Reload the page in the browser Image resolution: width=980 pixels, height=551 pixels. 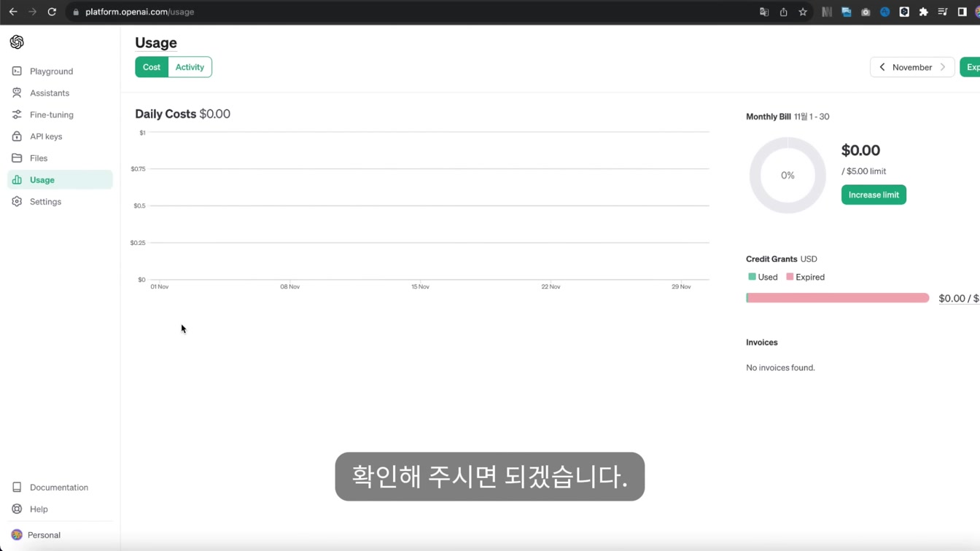click(52, 12)
